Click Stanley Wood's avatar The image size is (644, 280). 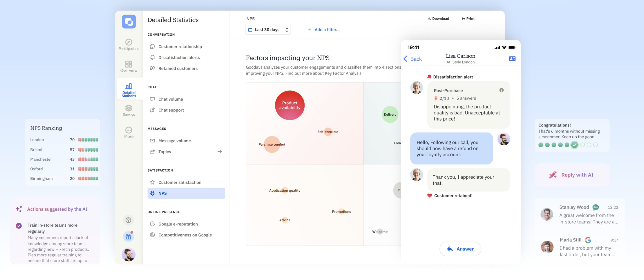[x=547, y=214]
